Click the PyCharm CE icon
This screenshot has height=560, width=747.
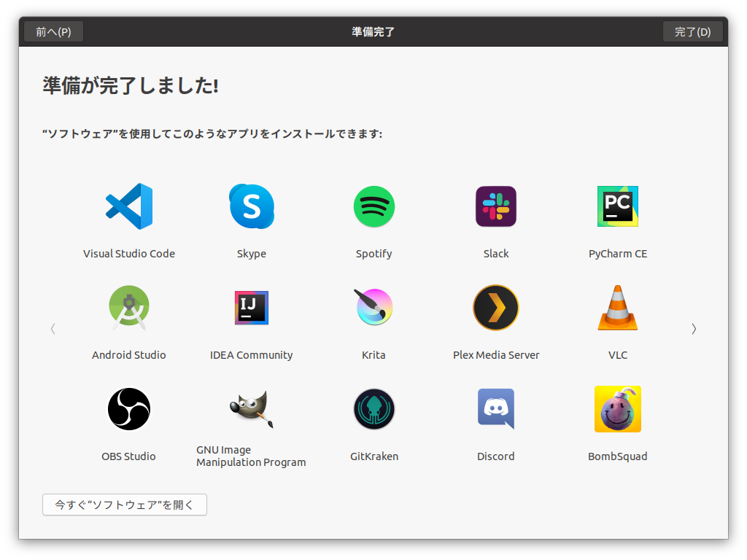618,206
